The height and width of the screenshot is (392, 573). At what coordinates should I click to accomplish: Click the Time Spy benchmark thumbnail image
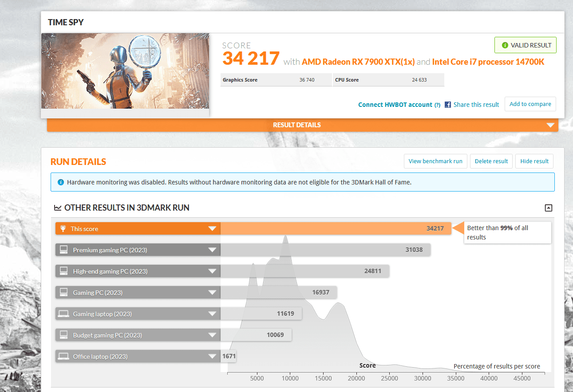(x=125, y=71)
